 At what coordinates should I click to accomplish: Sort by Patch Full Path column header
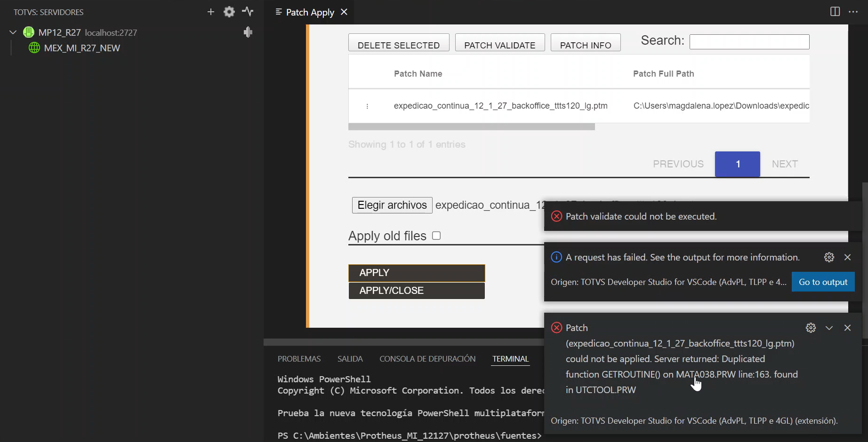[663, 74]
